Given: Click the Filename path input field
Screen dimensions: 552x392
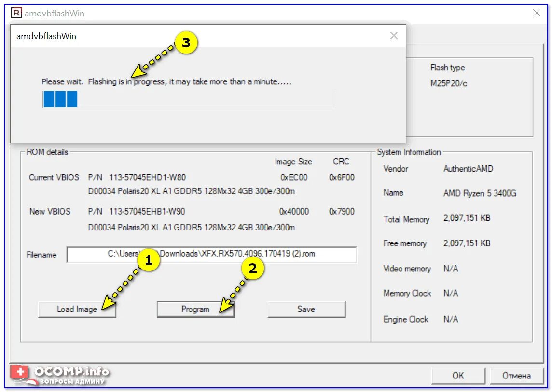Looking at the screenshot, I should 211,255.
